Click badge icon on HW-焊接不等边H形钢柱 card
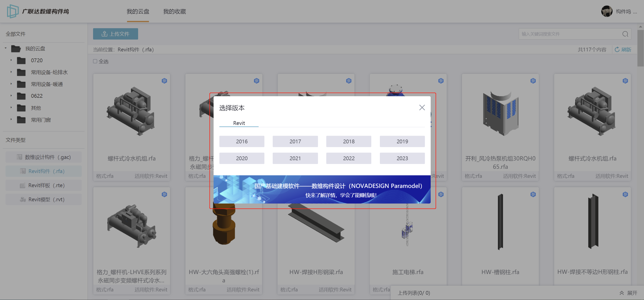Viewport: 644px width, 300px height. click(x=625, y=194)
